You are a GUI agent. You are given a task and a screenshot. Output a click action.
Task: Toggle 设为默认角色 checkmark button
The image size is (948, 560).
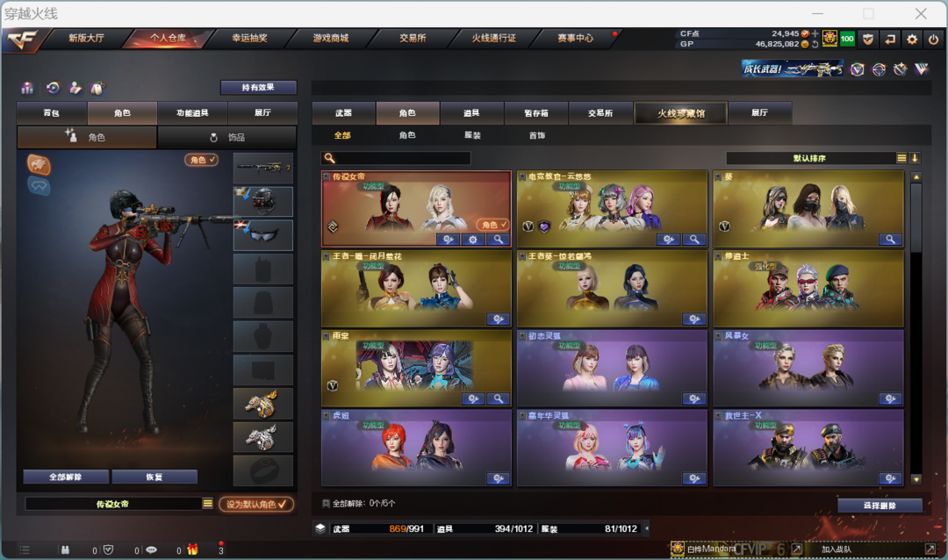pos(256,504)
